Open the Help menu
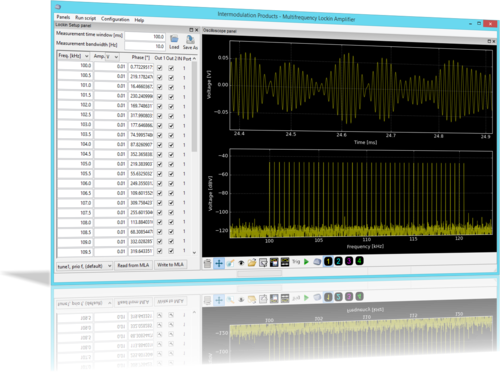The width and height of the screenshot is (500, 372). (x=139, y=20)
